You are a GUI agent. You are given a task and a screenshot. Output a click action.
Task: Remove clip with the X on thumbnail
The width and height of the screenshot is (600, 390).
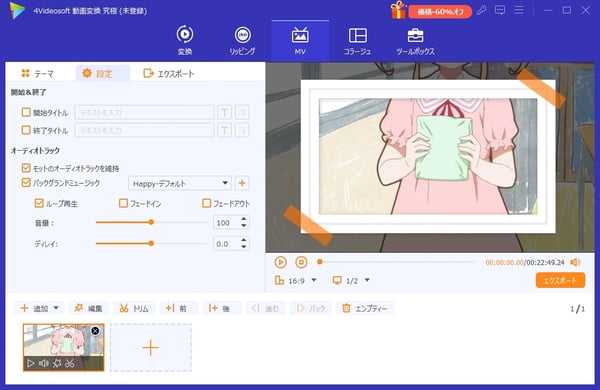point(95,331)
